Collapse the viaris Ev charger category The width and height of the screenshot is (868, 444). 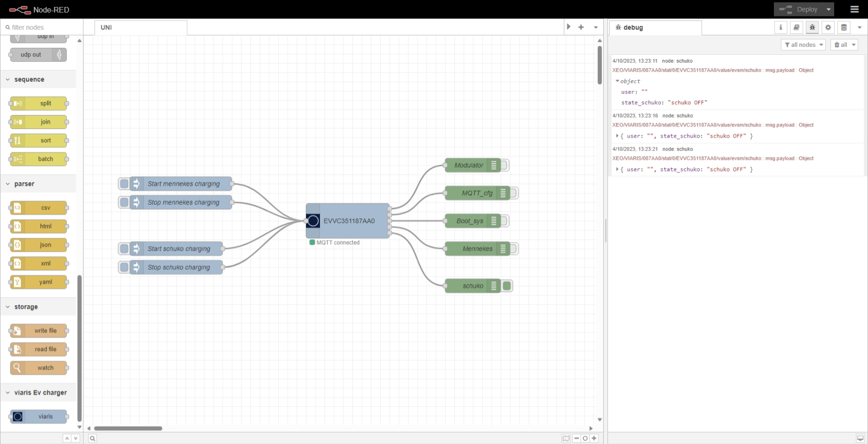[38, 393]
